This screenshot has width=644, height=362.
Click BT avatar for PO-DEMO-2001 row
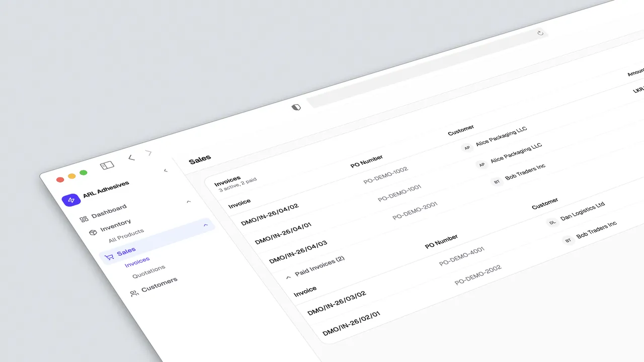(497, 182)
